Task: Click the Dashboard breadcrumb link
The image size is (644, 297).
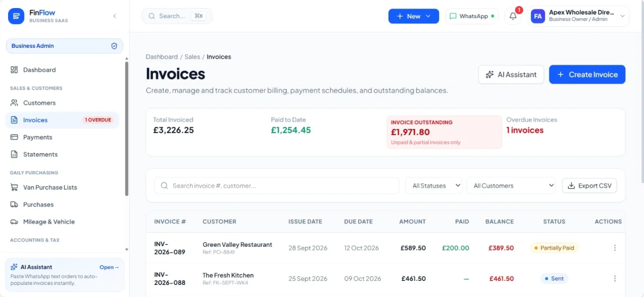Action: [162, 57]
